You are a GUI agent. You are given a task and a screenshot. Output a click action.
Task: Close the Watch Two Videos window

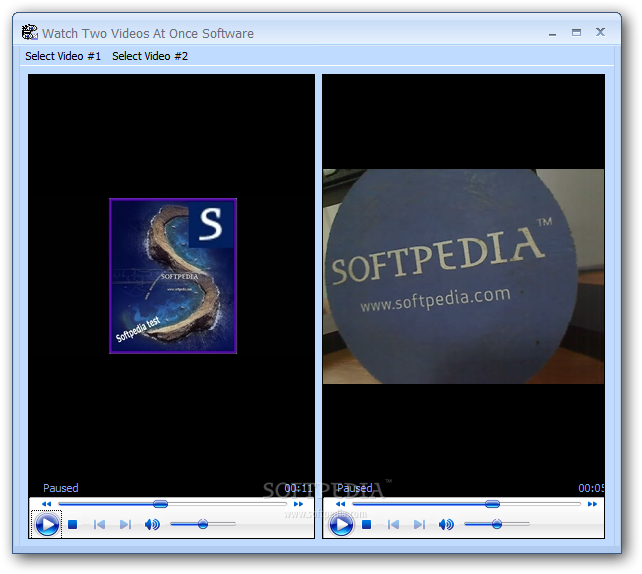[600, 32]
